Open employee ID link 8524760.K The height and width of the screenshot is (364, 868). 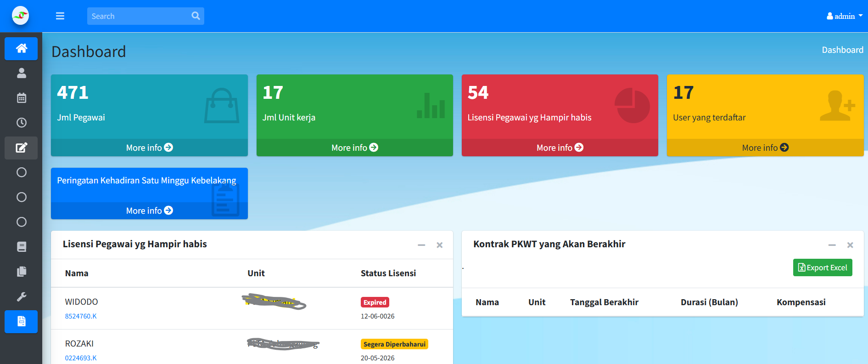coord(81,316)
